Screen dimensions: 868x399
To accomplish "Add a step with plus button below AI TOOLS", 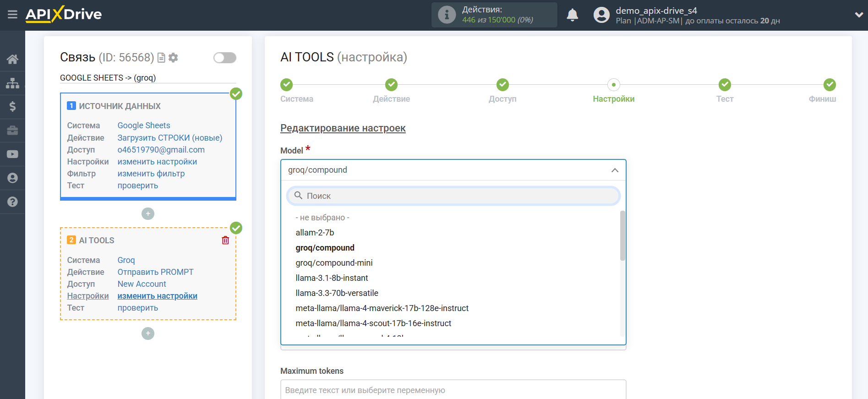I will click(148, 333).
